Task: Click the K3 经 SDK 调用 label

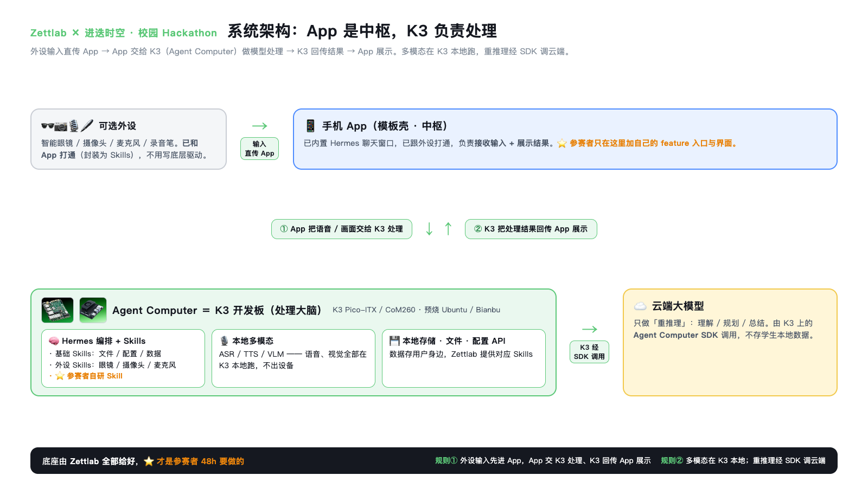Action: point(589,352)
